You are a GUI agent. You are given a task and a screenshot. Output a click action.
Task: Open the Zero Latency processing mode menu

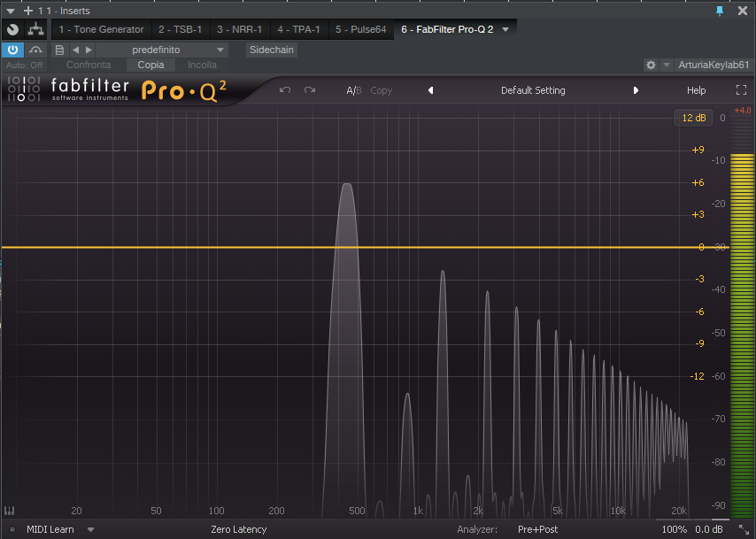239,529
